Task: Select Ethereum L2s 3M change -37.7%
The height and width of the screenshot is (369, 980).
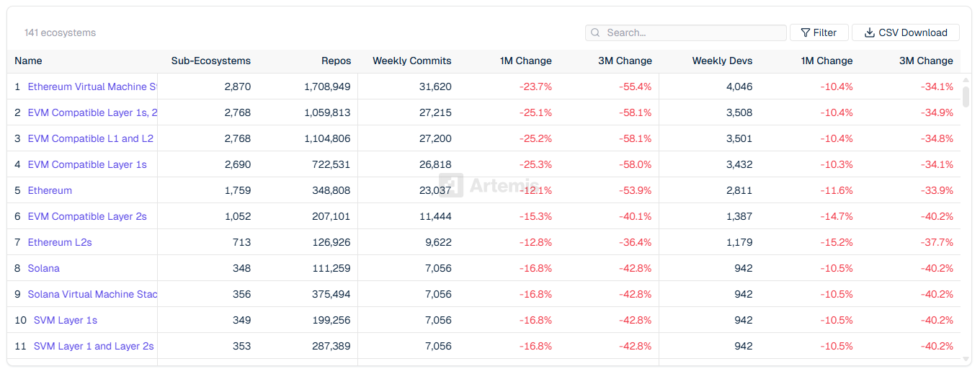Action: [937, 242]
